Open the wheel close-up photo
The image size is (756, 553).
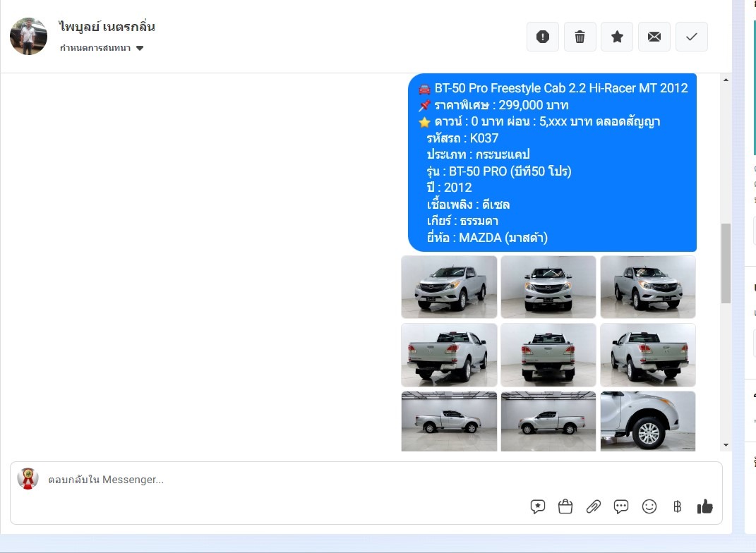[x=648, y=422]
